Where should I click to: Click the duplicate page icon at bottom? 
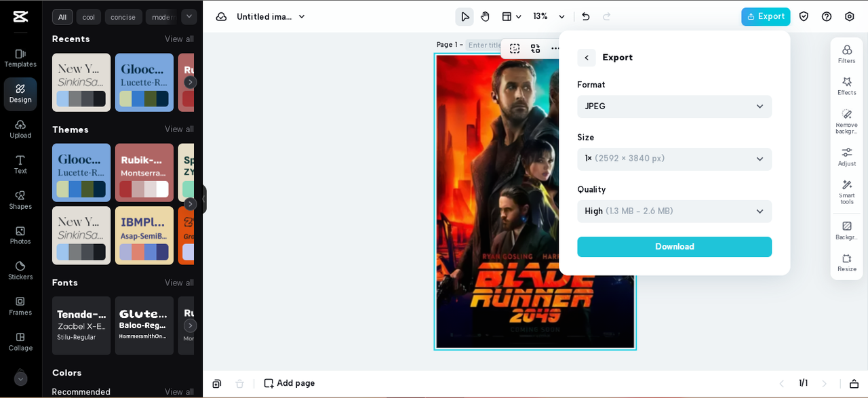[216, 384]
